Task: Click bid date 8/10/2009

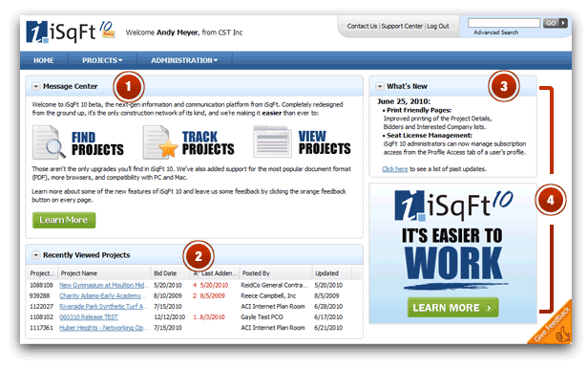Action: pos(168,295)
